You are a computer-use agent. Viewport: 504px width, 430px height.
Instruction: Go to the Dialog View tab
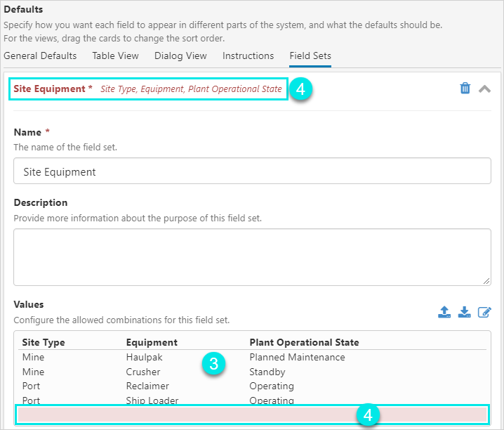tap(180, 56)
